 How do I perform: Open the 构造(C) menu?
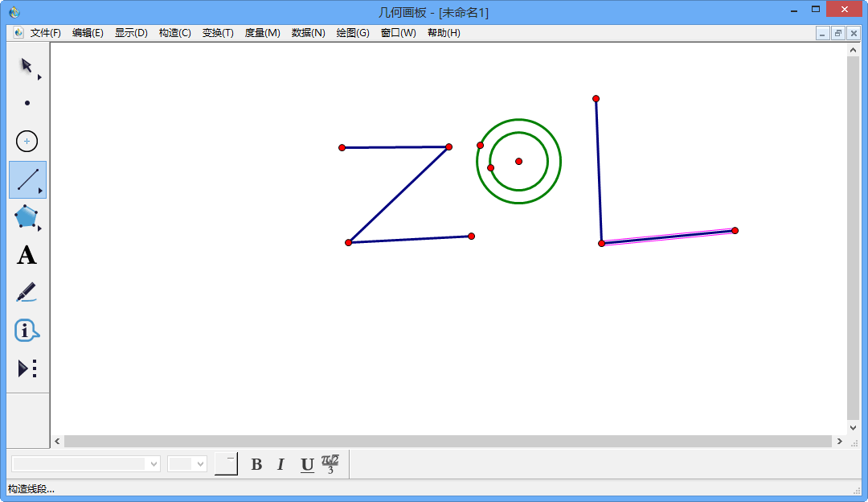pyautogui.click(x=174, y=33)
